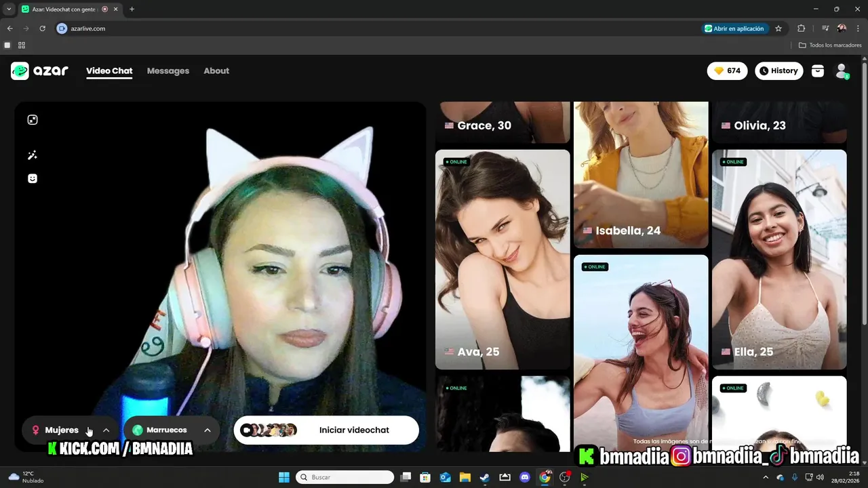Open OBS Studio from the taskbar
Screen dimensions: 868x488
pos(565,477)
